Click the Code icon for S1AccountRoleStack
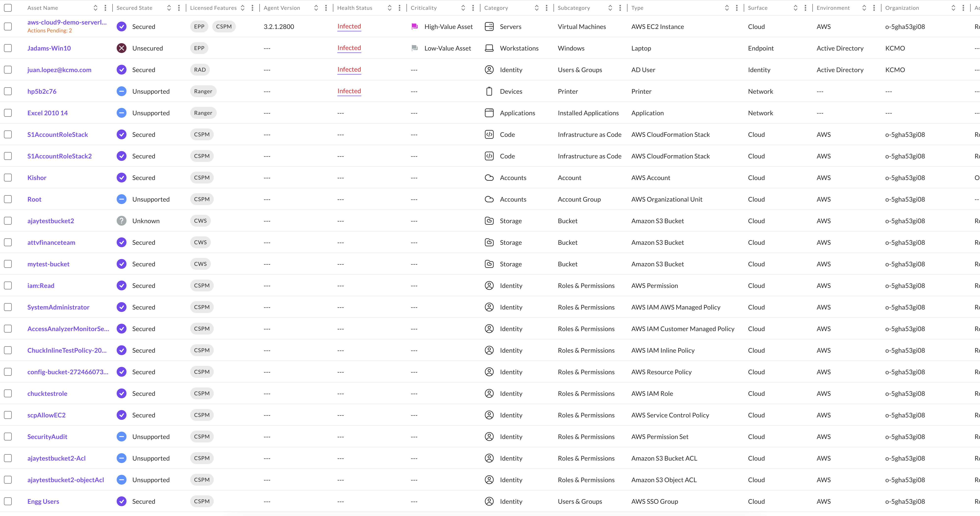Viewport: 980px width, 516px height. [489, 134]
